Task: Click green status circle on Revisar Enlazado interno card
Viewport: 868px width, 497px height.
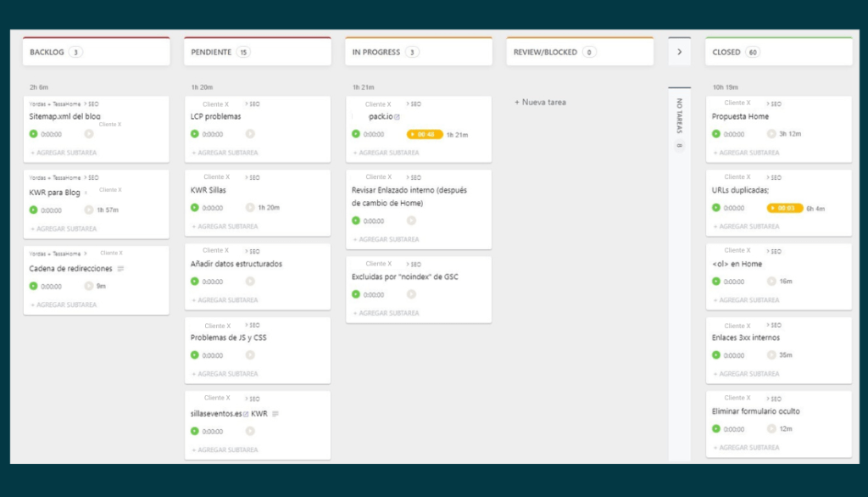Action: pos(356,221)
